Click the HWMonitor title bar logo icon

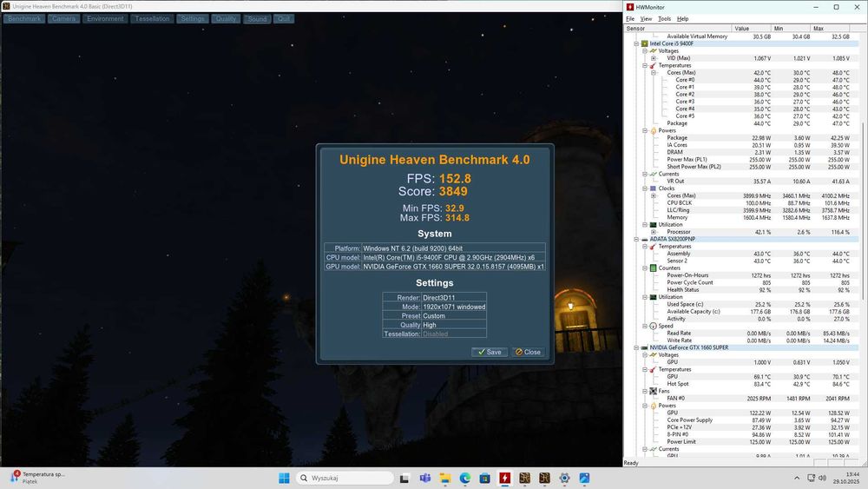click(630, 7)
